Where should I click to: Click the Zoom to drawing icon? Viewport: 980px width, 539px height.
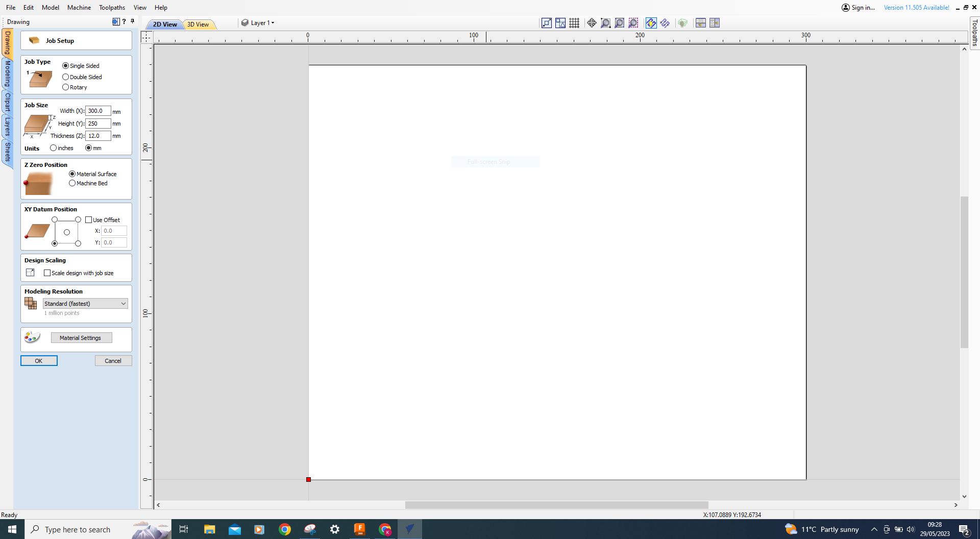[x=619, y=23]
